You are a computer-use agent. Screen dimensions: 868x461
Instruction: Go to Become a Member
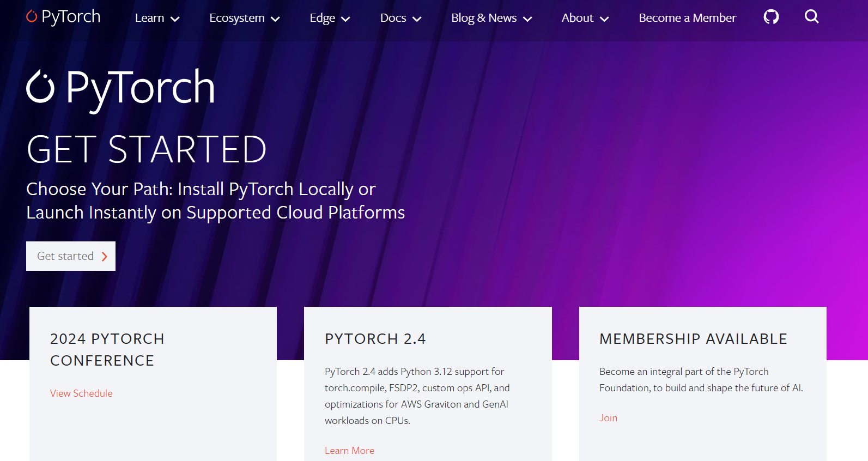(688, 18)
